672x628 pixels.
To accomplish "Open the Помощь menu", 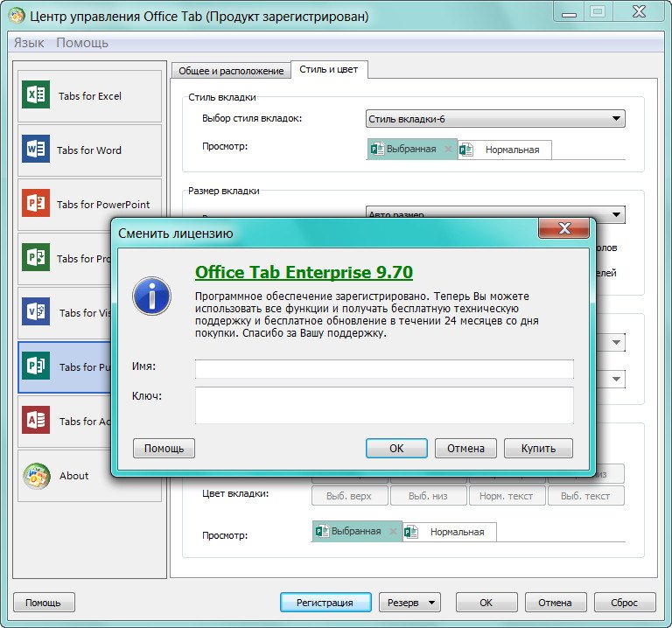I will pos(82,43).
